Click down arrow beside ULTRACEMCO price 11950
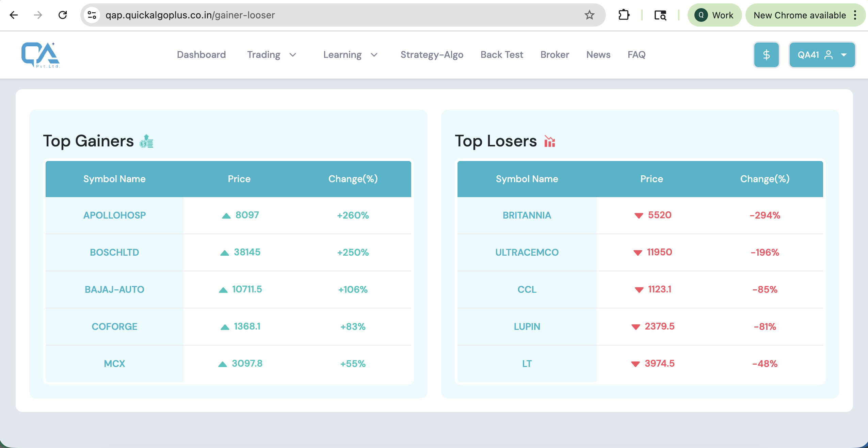 (x=638, y=253)
